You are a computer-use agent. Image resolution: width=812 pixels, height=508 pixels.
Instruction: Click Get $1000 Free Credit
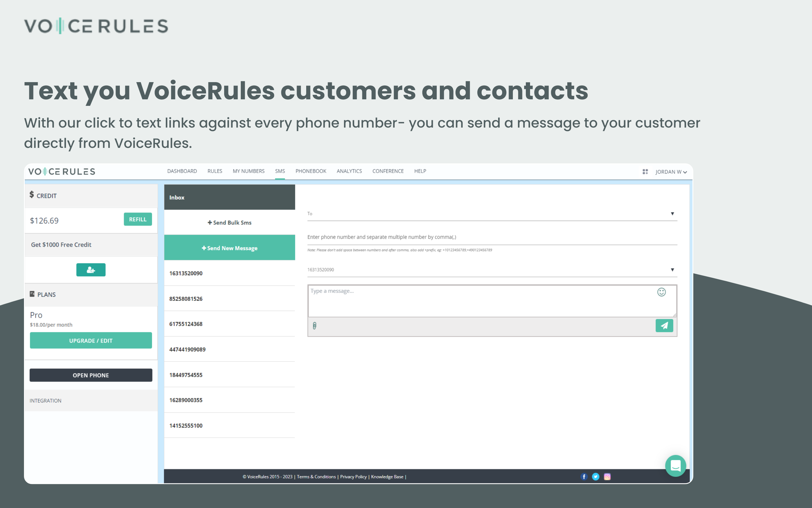pyautogui.click(x=61, y=245)
